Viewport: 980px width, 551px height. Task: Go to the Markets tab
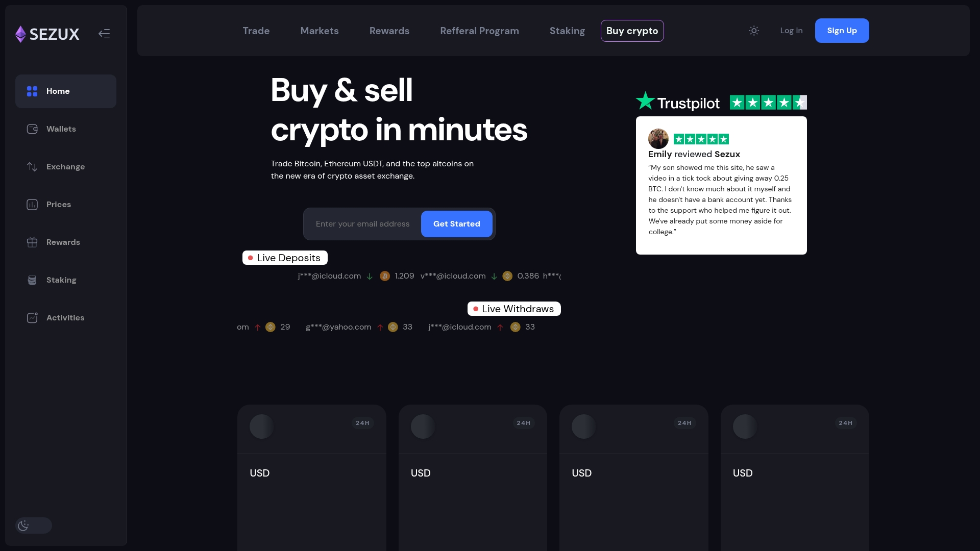tap(320, 31)
